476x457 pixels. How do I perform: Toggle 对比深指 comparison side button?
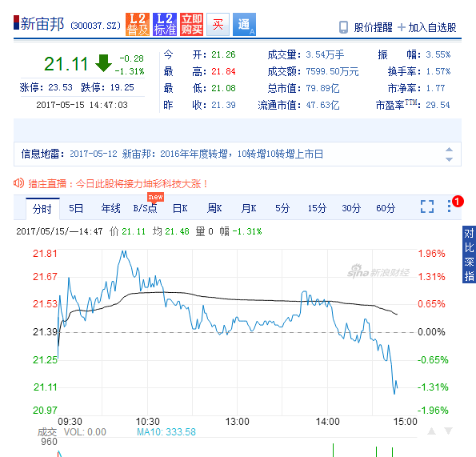pos(469,255)
